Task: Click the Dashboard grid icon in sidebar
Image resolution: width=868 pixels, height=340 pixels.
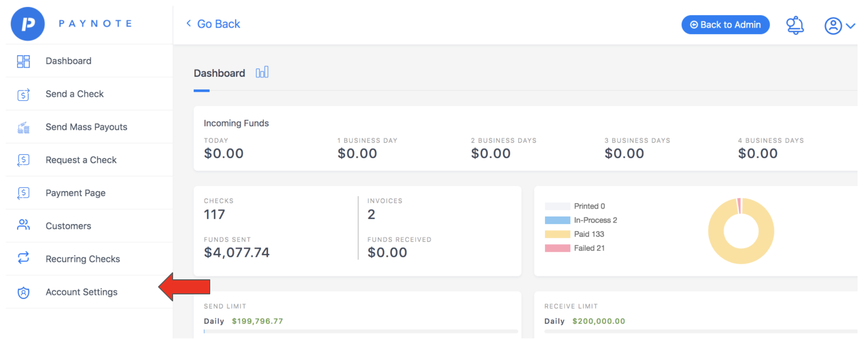Action: click(23, 61)
